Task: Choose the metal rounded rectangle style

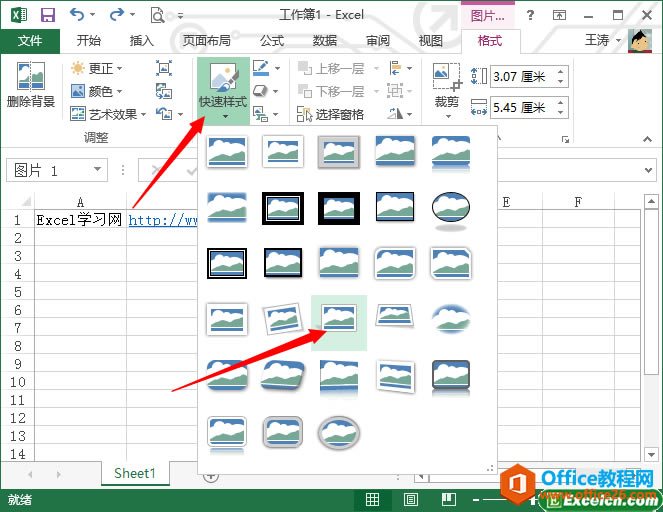Action: [283, 433]
